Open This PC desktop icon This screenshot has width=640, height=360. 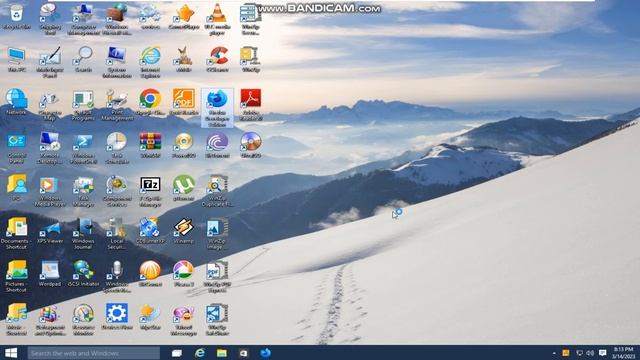[16, 60]
